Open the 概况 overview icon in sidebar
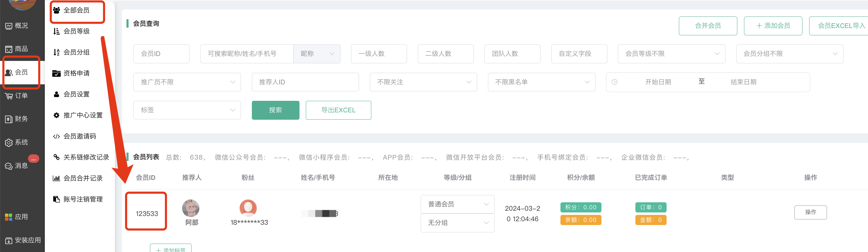 pos(9,26)
